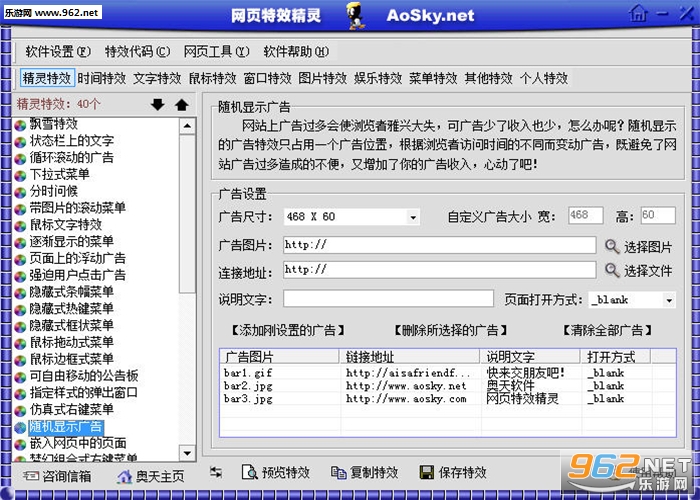Open the 特效代码(C) menu
This screenshot has width=700, height=500.
pos(138,52)
